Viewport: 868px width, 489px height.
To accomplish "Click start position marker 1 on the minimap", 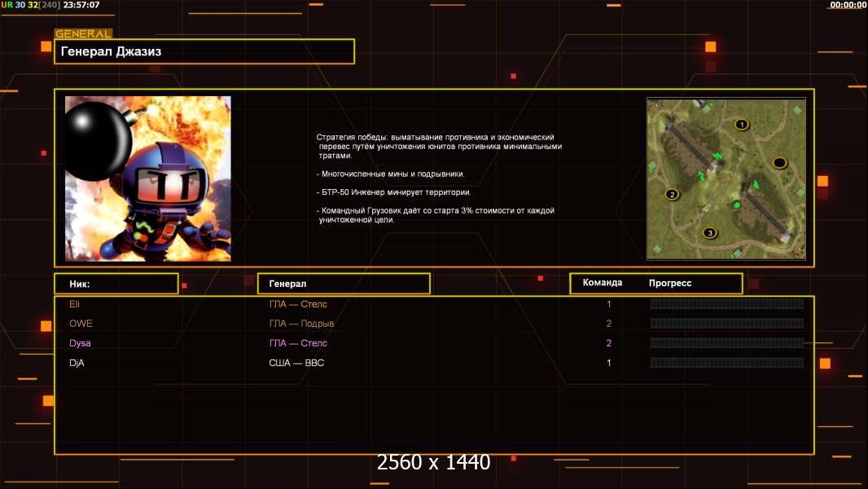I will [742, 125].
